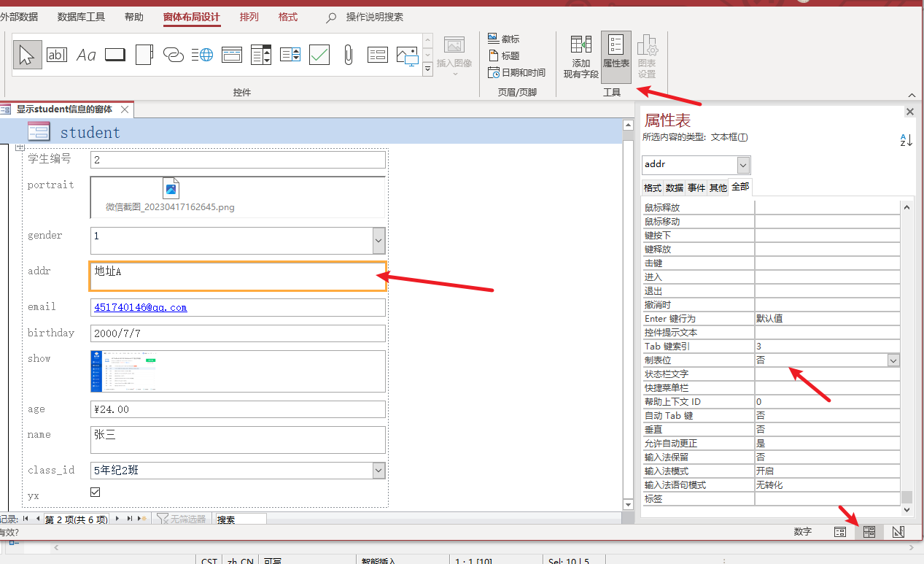Viewport: 924px width, 564px height.
Task: Switch to property sheet 其他 tab
Action: 718,188
